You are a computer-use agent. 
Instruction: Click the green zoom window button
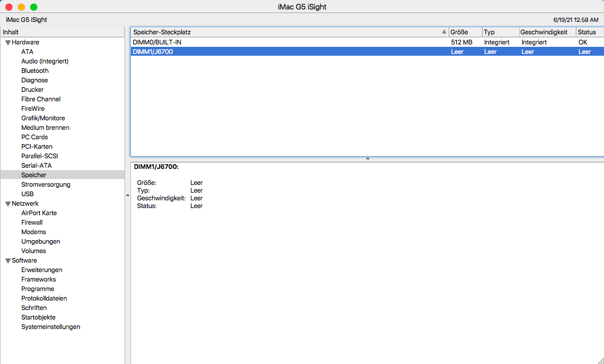(34, 7)
